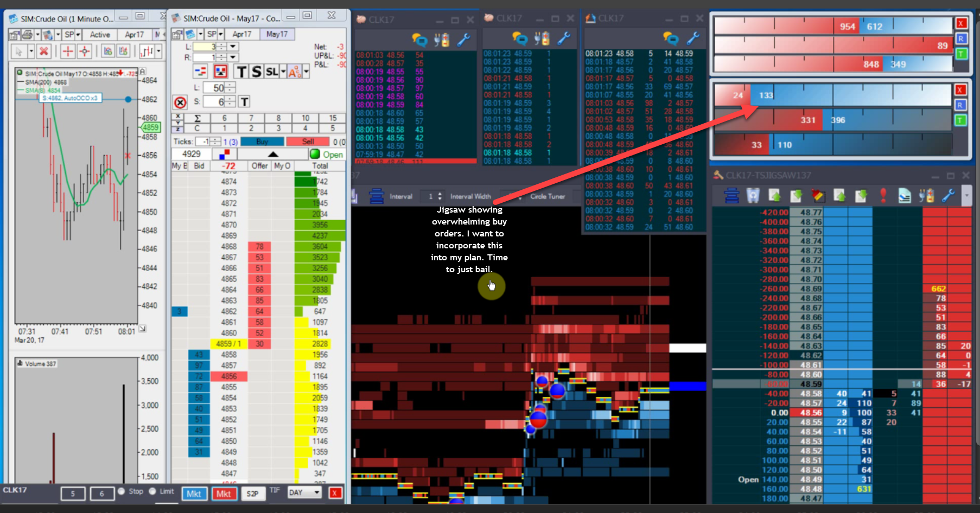Open the wrench settings in the leftmost CLK17 tape window
980x513 pixels.
[463, 39]
